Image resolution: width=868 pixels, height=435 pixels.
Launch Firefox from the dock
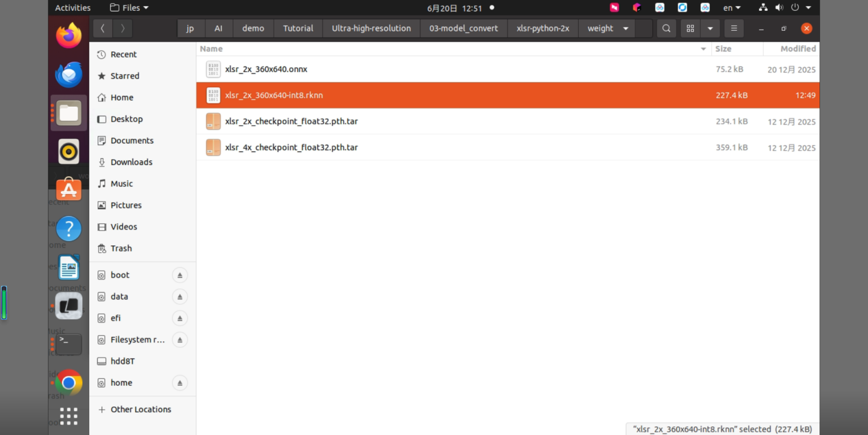[x=68, y=35]
